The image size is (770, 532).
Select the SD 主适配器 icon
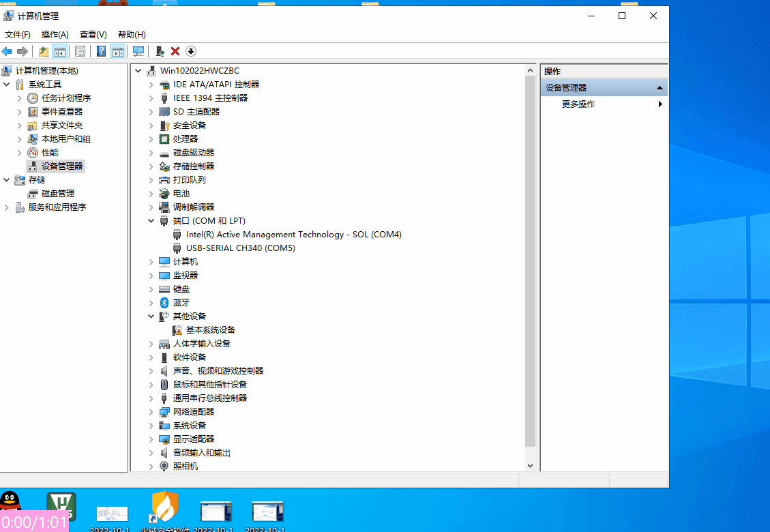point(164,112)
